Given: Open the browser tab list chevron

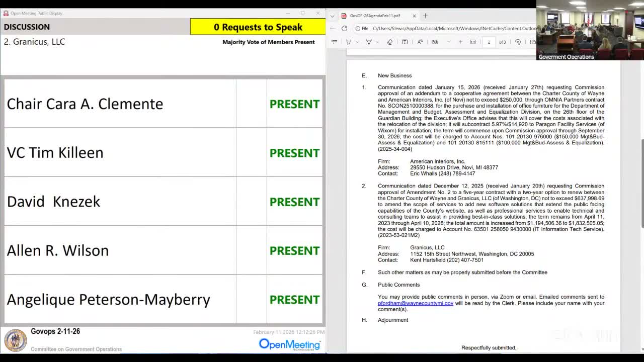Looking at the screenshot, I should (332, 16).
